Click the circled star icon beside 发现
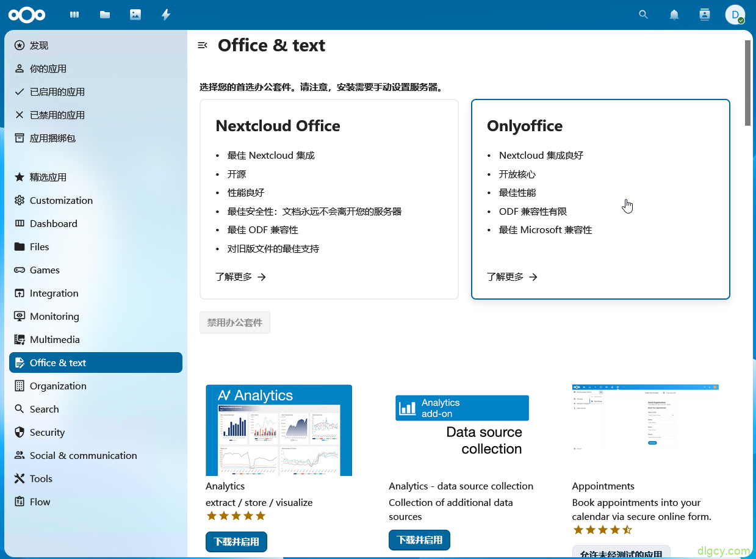The image size is (756, 559). (x=20, y=45)
